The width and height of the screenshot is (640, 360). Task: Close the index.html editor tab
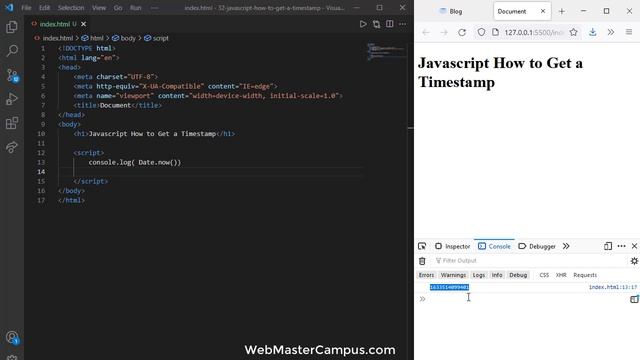[x=84, y=24]
